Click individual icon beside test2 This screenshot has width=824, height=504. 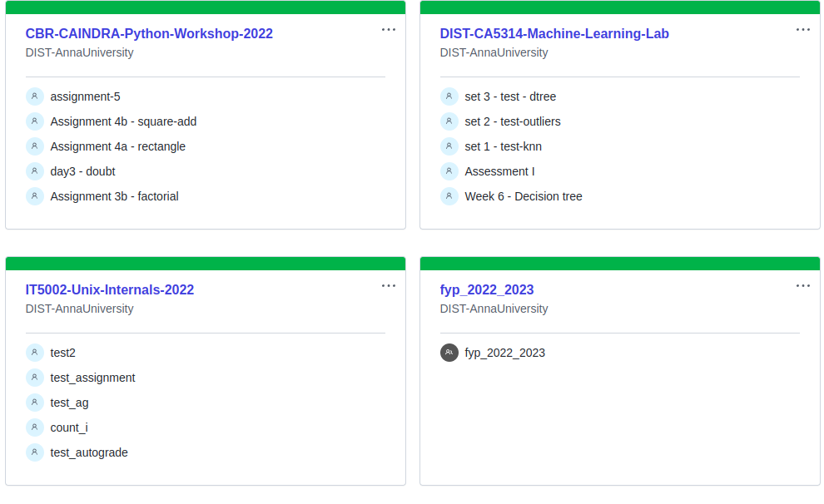(x=35, y=353)
